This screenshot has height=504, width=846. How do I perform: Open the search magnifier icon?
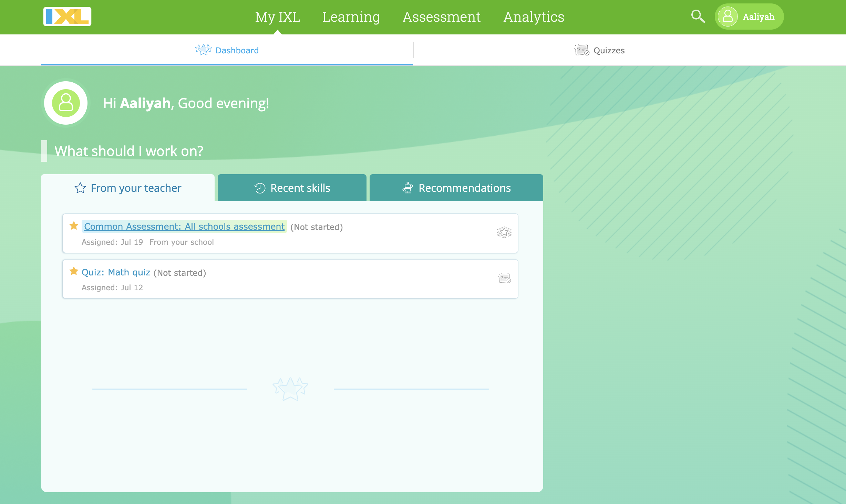698,17
